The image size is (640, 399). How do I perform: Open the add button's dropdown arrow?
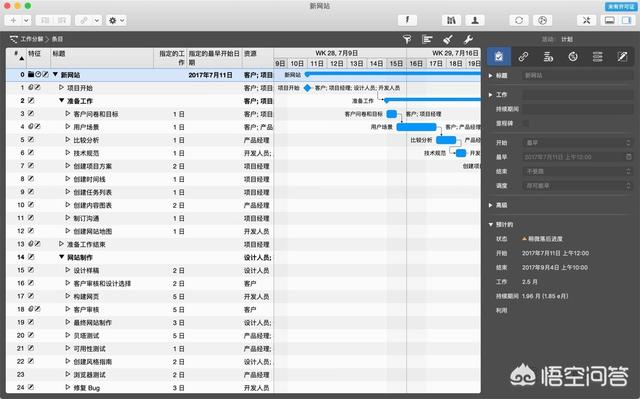pyautogui.click(x=26, y=20)
